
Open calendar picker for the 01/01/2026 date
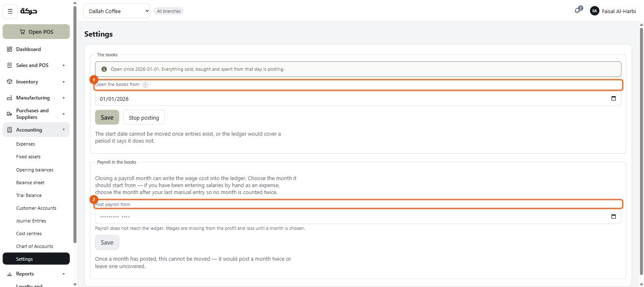click(x=614, y=99)
